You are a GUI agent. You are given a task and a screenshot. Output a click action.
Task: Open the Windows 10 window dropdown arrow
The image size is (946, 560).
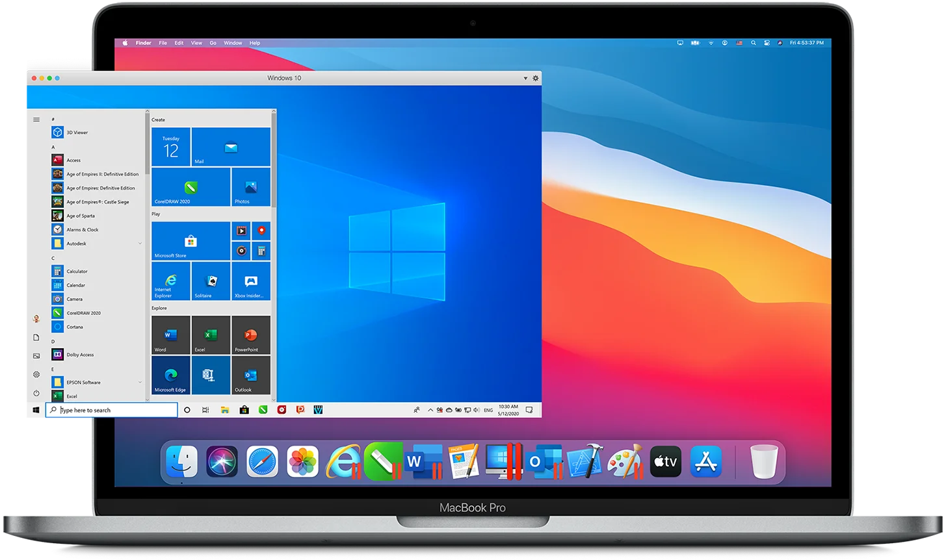(x=525, y=78)
